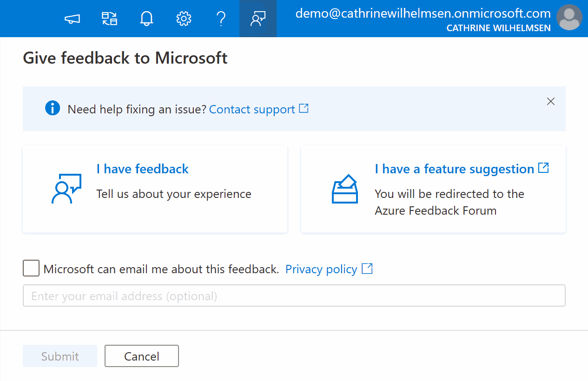Open I have a feature suggestion link
The width and height of the screenshot is (588, 381).
coord(455,169)
